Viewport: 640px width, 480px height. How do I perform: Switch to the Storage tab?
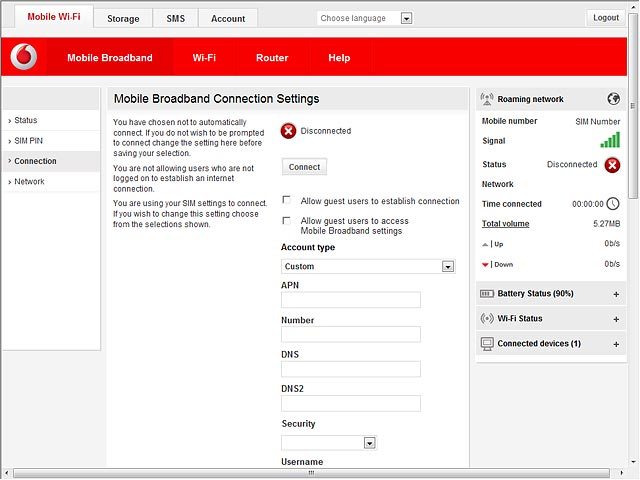(x=123, y=19)
